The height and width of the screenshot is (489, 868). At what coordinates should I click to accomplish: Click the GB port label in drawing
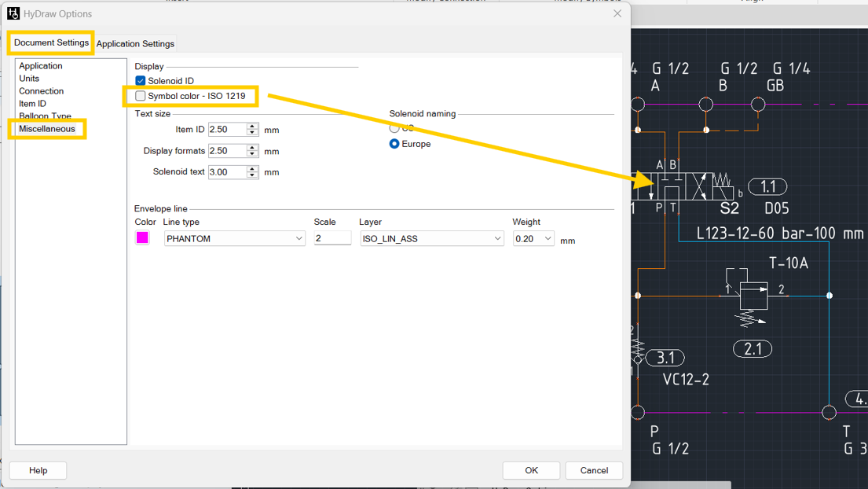point(775,86)
